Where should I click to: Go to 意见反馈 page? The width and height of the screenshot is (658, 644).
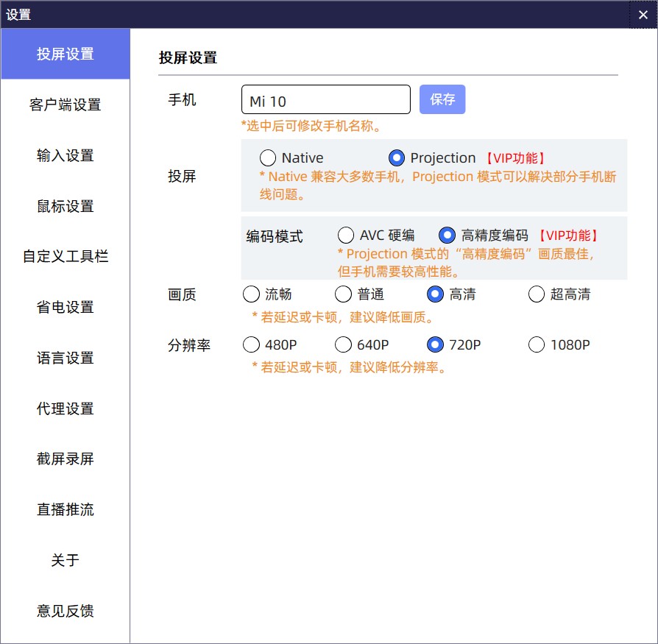[x=65, y=611]
